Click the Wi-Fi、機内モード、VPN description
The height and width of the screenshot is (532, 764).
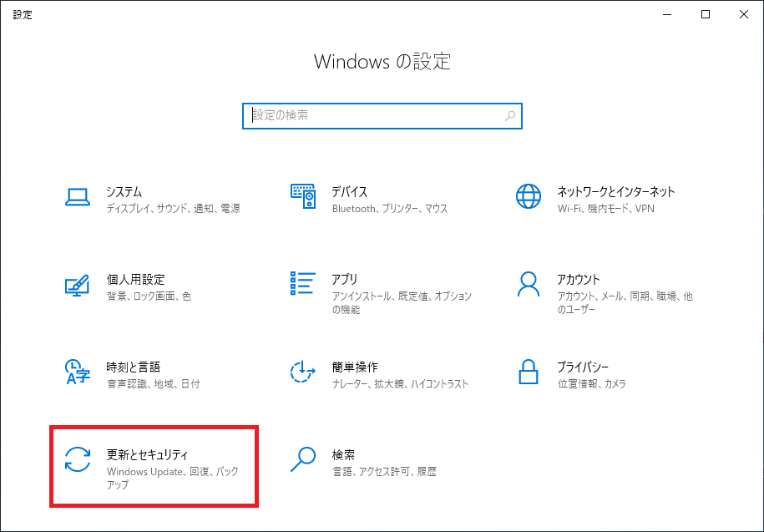click(606, 209)
